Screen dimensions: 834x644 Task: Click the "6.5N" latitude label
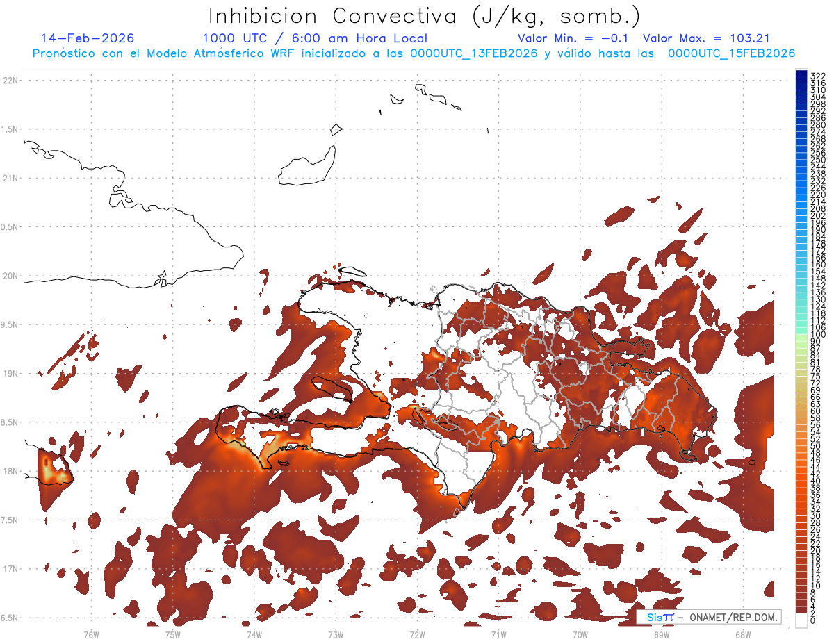pyautogui.click(x=10, y=618)
